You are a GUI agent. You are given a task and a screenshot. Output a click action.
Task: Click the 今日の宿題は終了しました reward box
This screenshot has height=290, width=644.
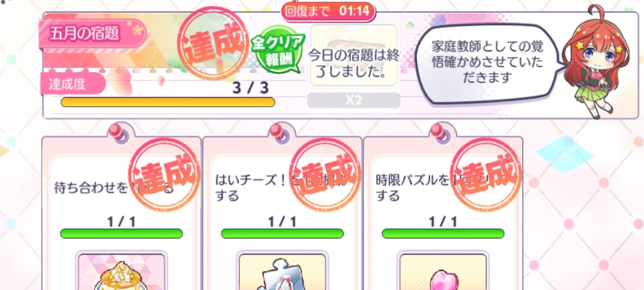pos(354,55)
